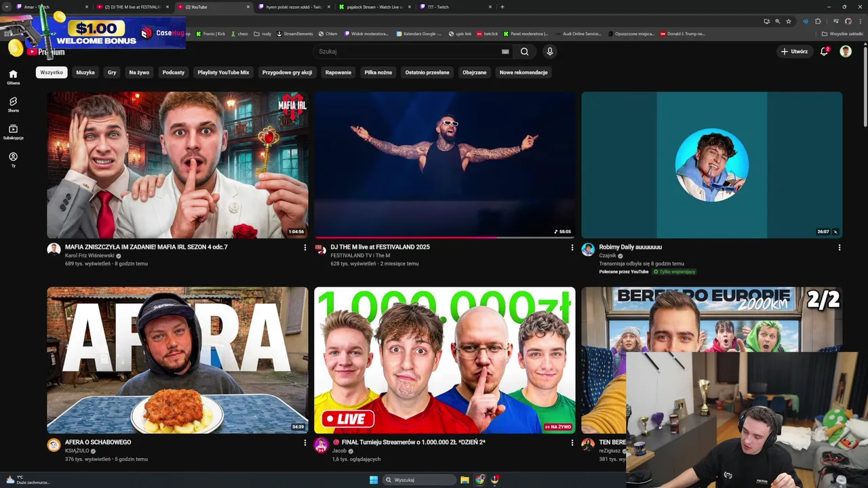Screen dimensions: 868x488
Task: Select the 'Podcasty' filter chip
Action: point(174,73)
